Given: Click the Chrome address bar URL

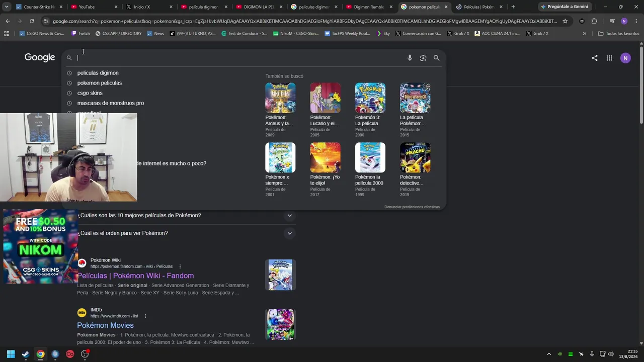Looking at the screenshot, I should [304, 21].
